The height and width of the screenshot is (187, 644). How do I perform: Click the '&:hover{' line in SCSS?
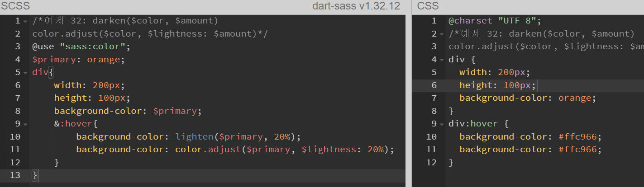click(76, 124)
